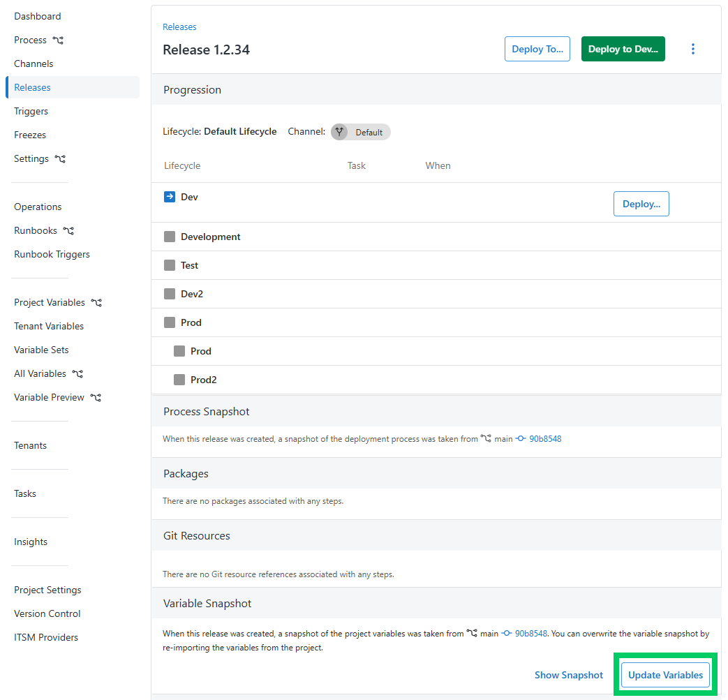Click the branch icon beside Variable Preview
This screenshot has width=728, height=700.
point(96,397)
